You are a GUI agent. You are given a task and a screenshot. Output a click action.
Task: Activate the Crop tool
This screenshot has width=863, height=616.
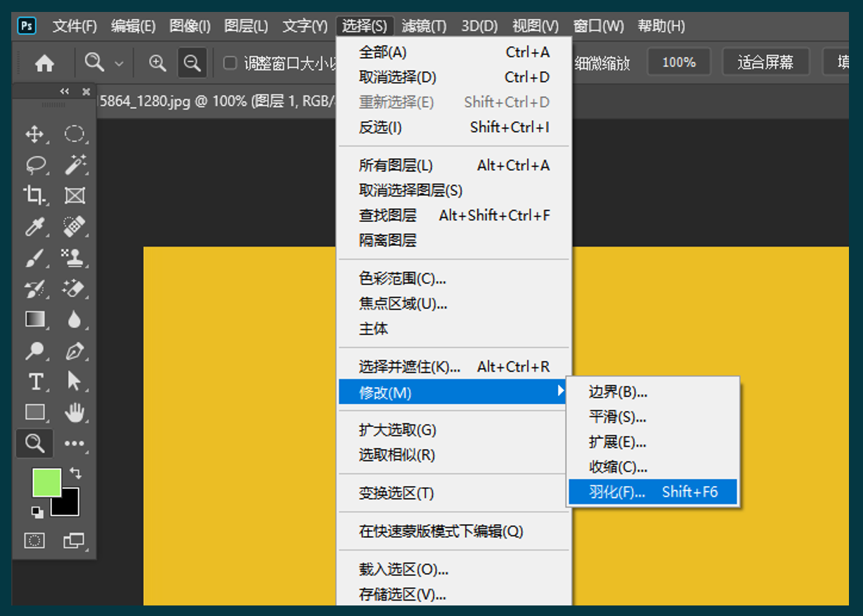(34, 195)
